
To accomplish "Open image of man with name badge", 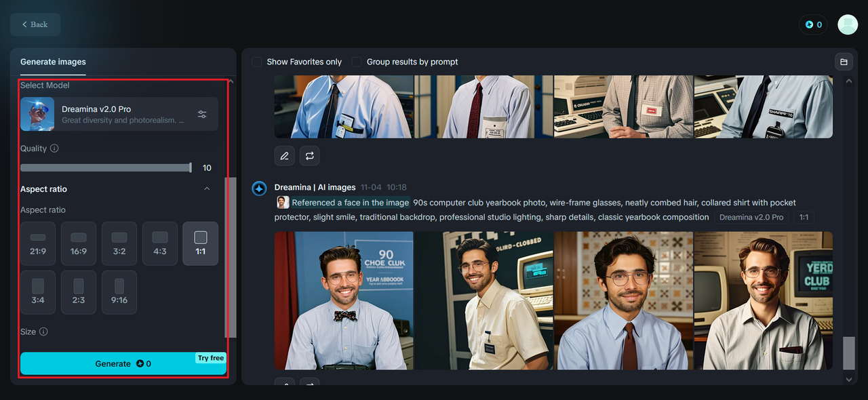I will click(x=484, y=300).
